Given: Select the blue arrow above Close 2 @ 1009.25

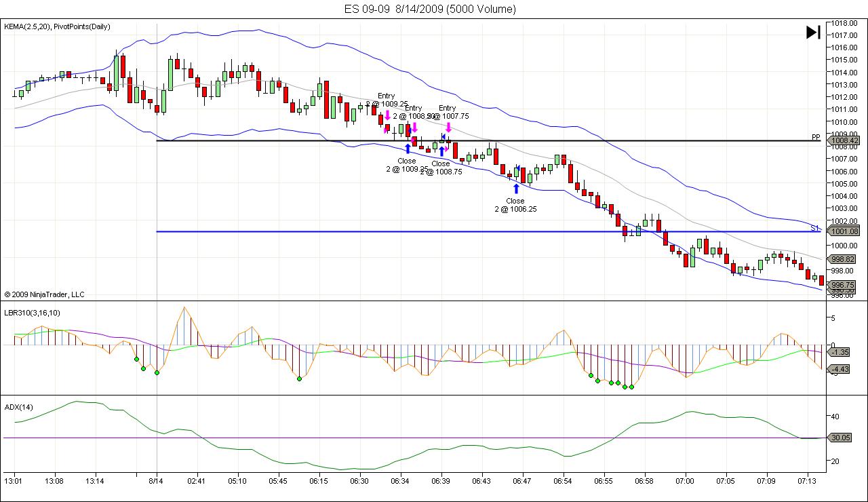Looking at the screenshot, I should 408,149.
